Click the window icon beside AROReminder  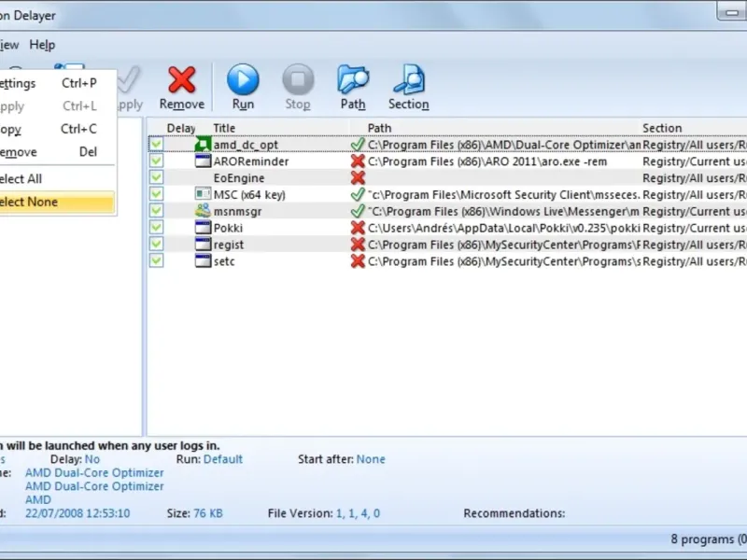click(203, 161)
